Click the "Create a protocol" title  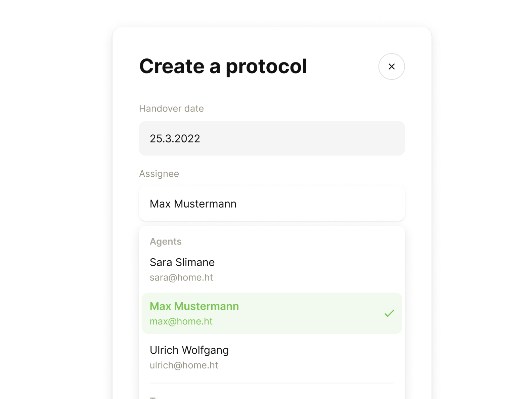click(223, 66)
